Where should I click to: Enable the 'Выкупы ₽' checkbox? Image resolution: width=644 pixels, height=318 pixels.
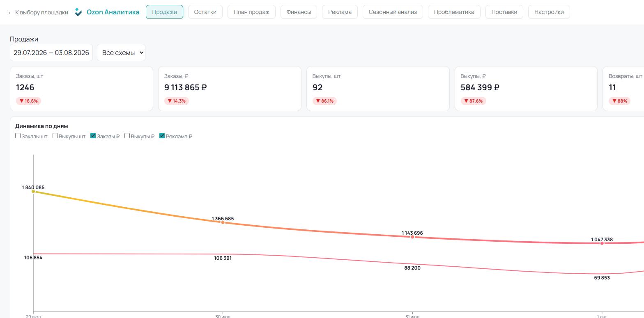pos(127,136)
